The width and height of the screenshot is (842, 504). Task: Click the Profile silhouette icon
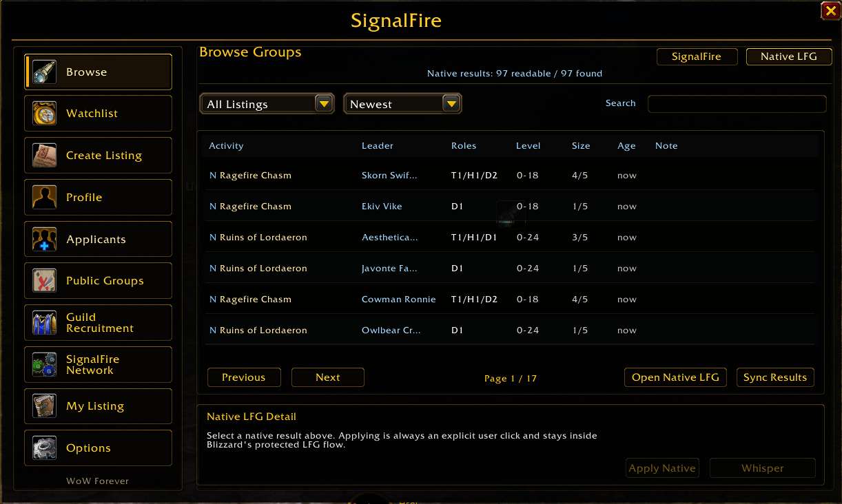click(45, 198)
